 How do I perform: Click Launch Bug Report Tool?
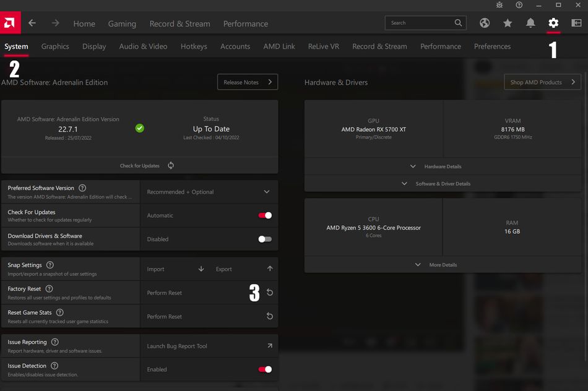209,346
